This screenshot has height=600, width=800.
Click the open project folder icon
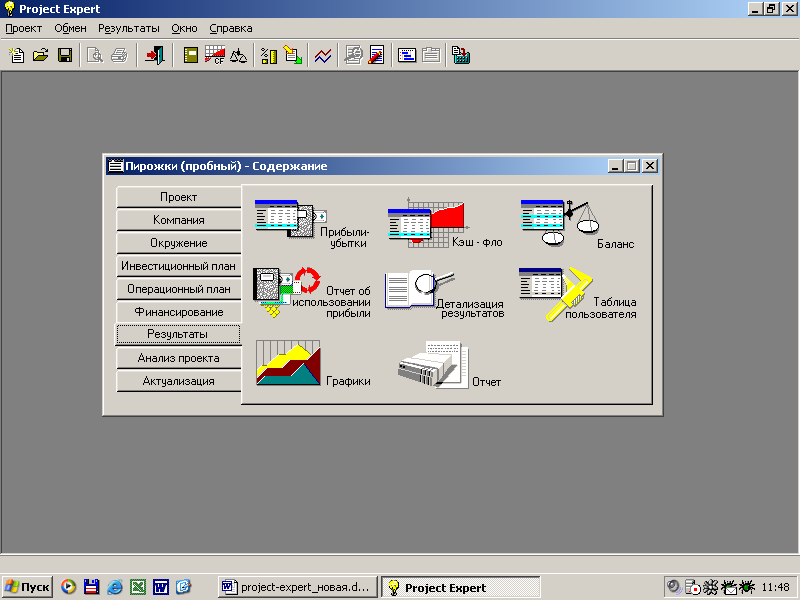(x=41, y=55)
